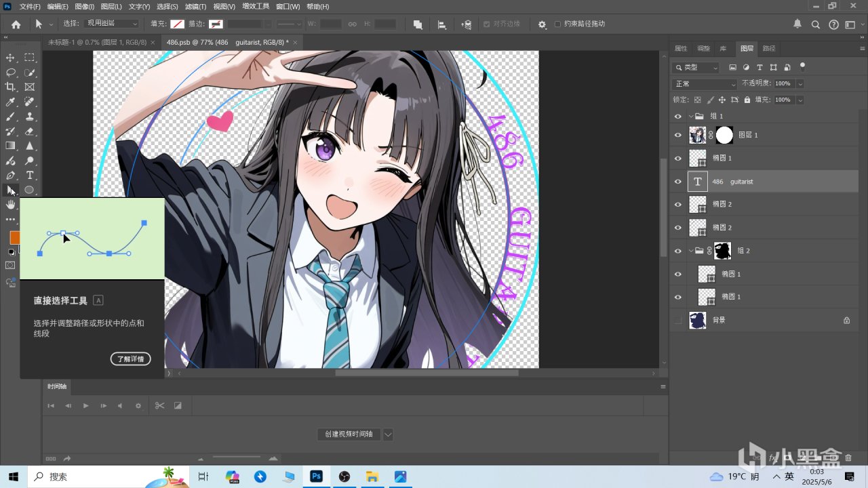868x488 pixels.
Task: Select the Frame tool
Action: coord(30,87)
